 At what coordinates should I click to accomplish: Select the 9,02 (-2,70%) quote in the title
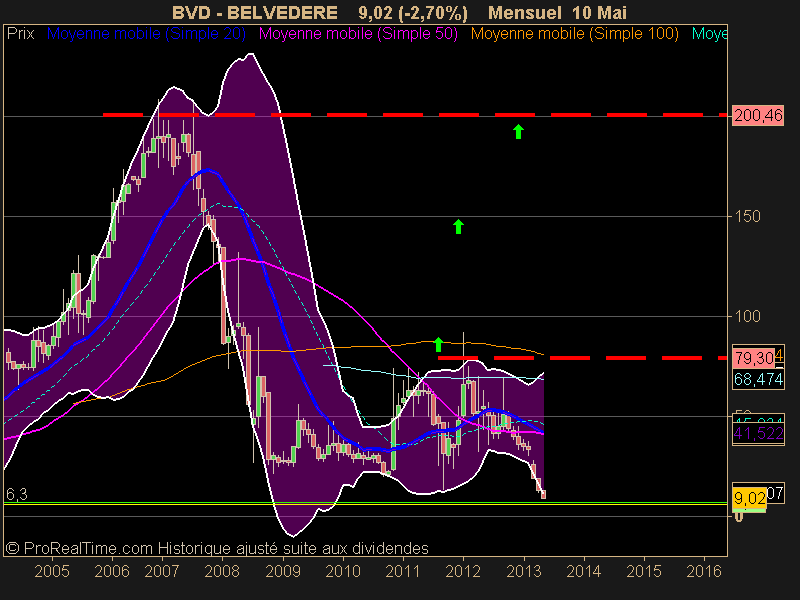pyautogui.click(x=413, y=13)
